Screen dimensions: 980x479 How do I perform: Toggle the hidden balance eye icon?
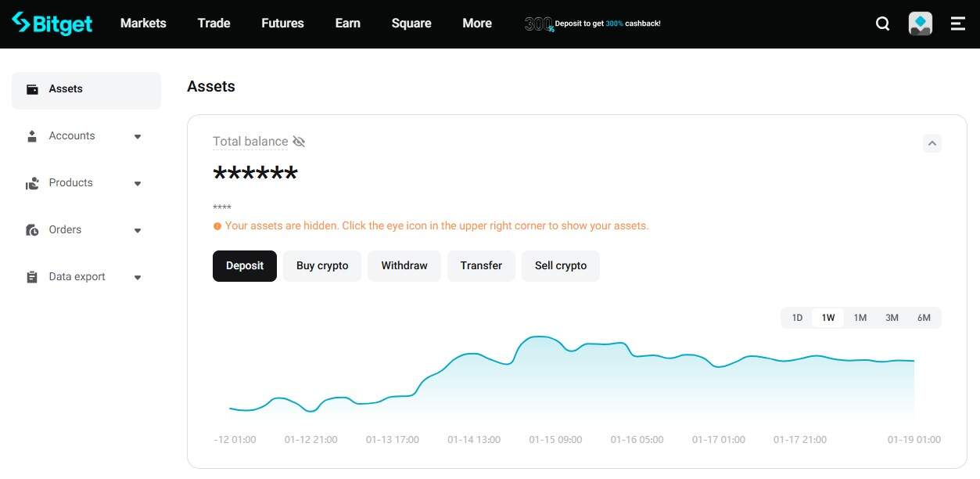(299, 142)
